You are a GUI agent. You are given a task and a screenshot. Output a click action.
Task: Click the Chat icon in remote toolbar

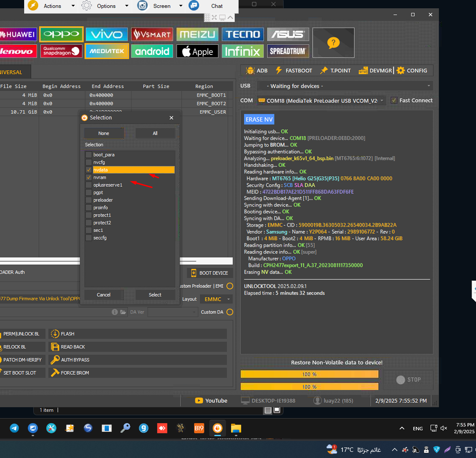click(x=194, y=5)
